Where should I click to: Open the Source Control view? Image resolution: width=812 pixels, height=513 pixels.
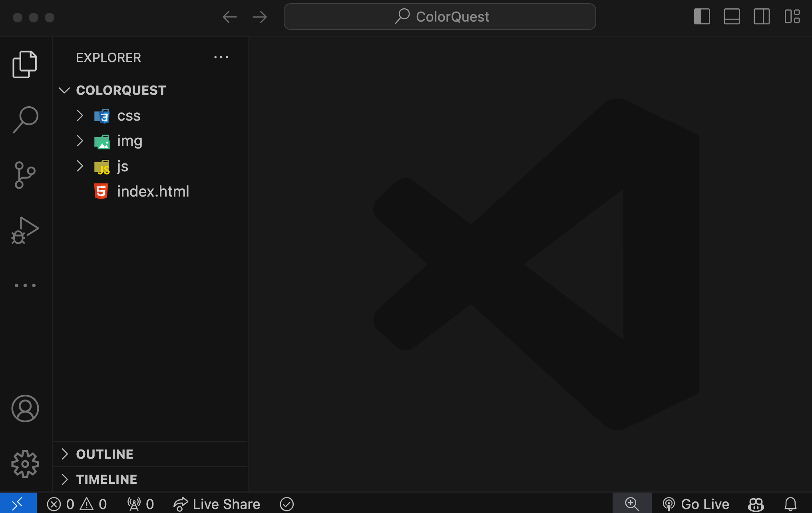pyautogui.click(x=25, y=175)
